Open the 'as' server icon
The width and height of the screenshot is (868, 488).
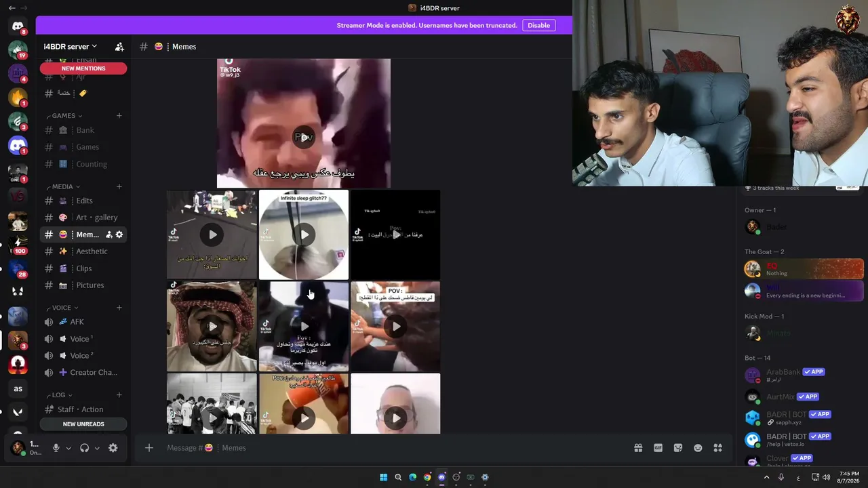pos(18,388)
